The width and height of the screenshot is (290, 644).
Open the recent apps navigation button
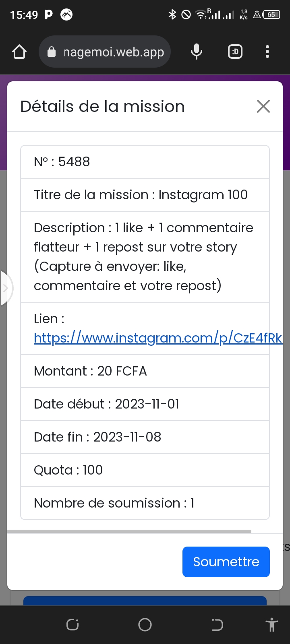coord(72,625)
